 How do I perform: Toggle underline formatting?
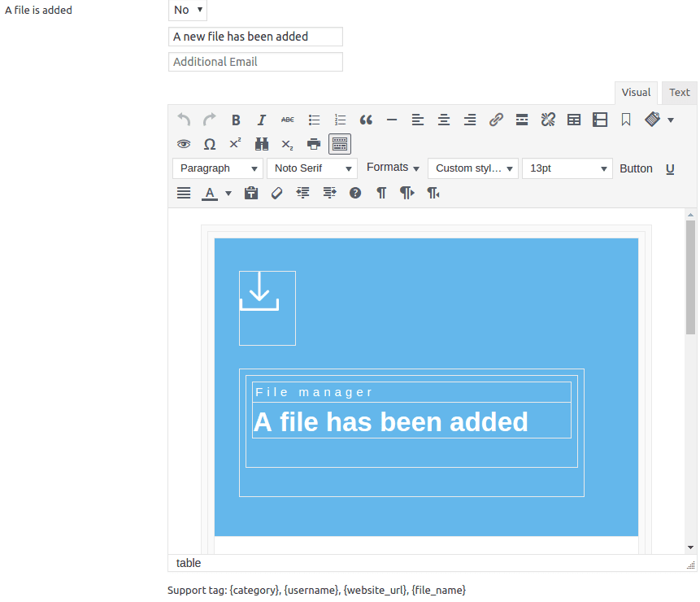tap(670, 168)
